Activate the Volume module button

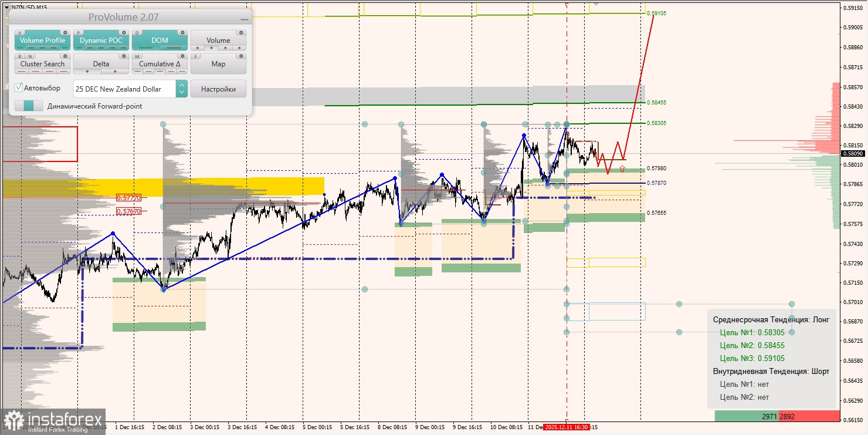pos(218,41)
